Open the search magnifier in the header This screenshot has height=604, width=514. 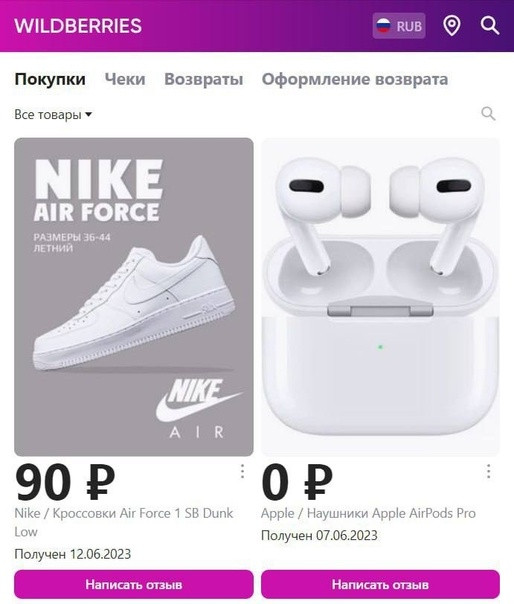pyautogui.click(x=490, y=26)
